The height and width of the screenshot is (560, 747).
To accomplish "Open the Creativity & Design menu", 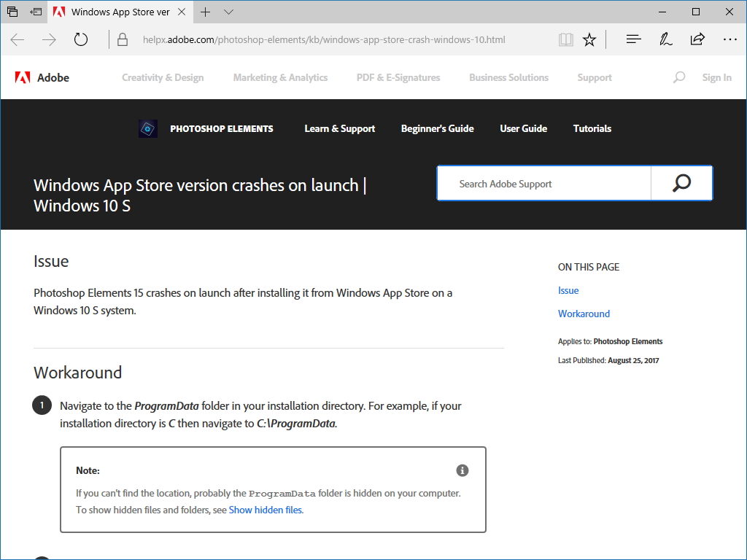I will click(163, 78).
